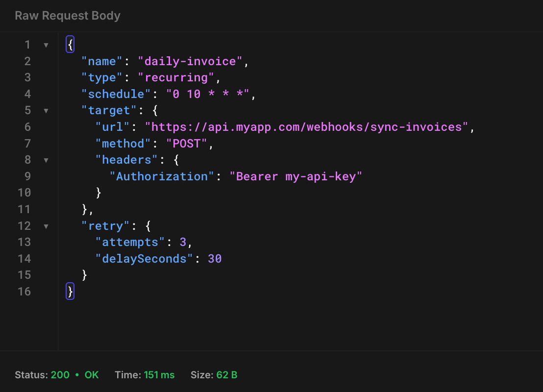Click the "Bearer my-api-key" authorization value
Screen dimensions: 543x392
pyautogui.click(x=296, y=176)
